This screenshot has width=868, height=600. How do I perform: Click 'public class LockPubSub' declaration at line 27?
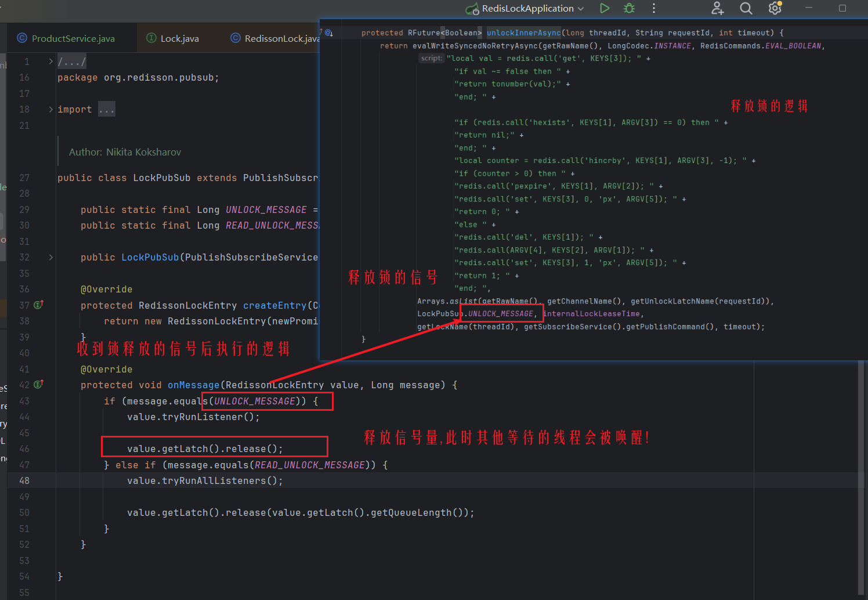click(124, 178)
